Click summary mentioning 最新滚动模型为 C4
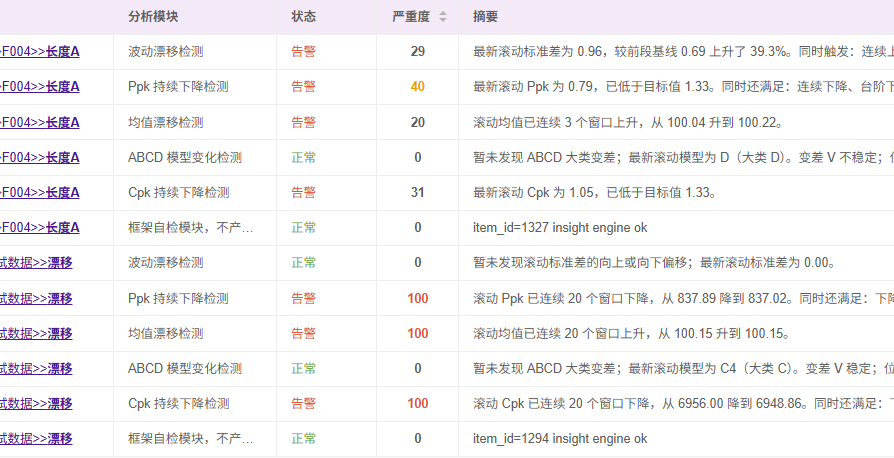Screen dimensions: 894x458 click(x=683, y=369)
